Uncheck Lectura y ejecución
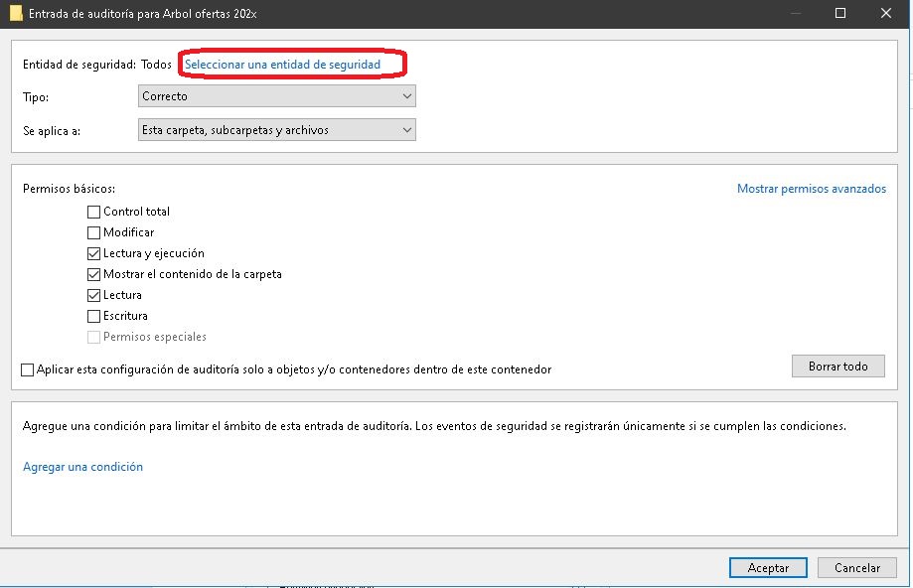This screenshot has width=913, height=588. [x=94, y=253]
